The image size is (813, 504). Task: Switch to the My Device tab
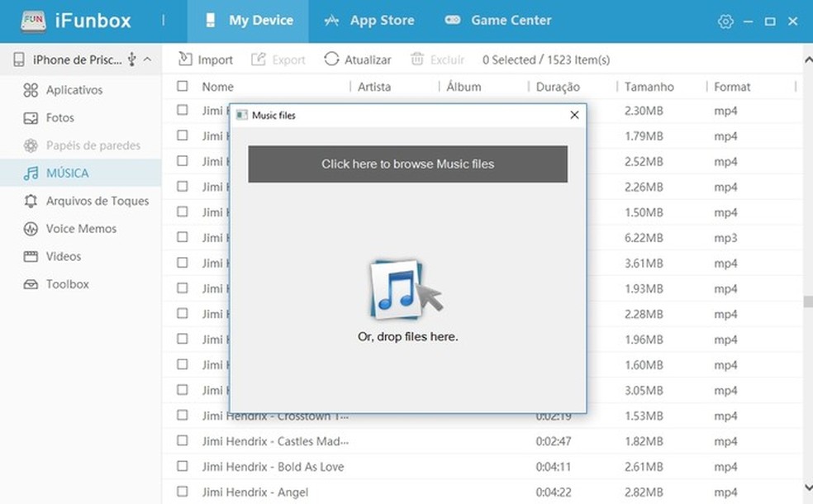(248, 21)
